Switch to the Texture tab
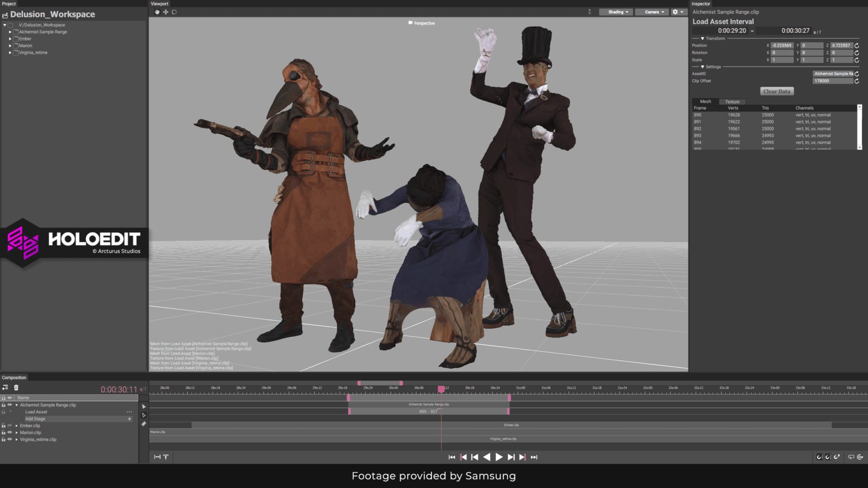 click(x=732, y=102)
